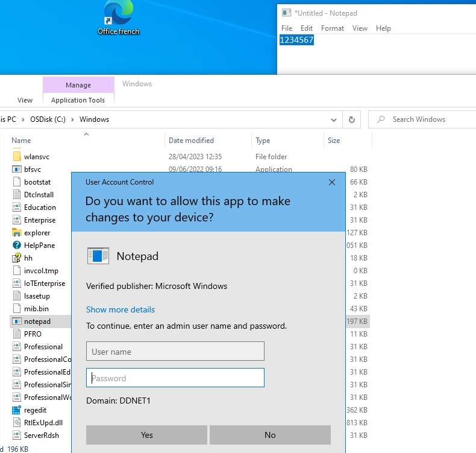Open the Notepad File menu
Viewport: 476px width, 453px height.
[287, 28]
